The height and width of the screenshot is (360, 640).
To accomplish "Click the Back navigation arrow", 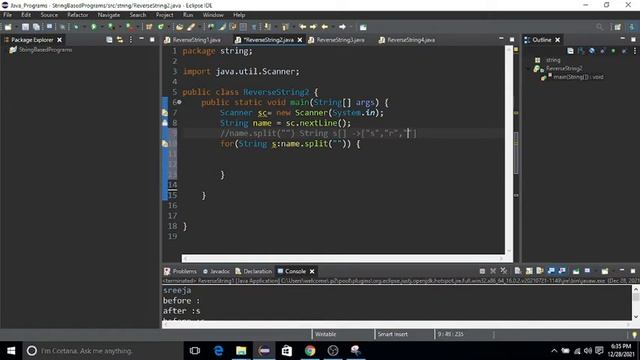I will [x=325, y=27].
